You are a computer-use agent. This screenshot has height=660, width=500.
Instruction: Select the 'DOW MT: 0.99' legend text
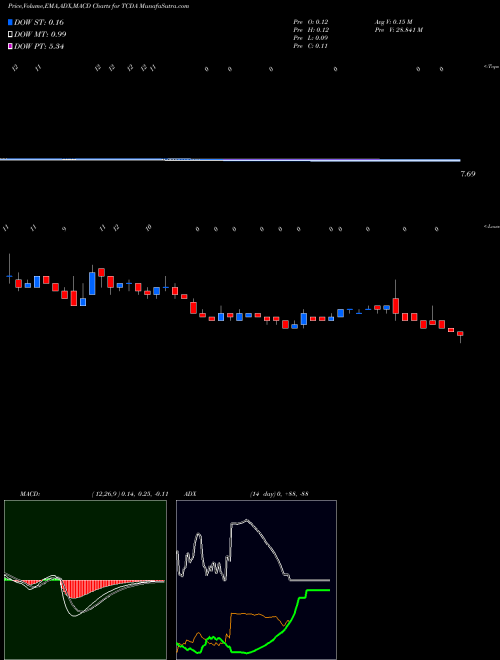pyautogui.click(x=40, y=35)
